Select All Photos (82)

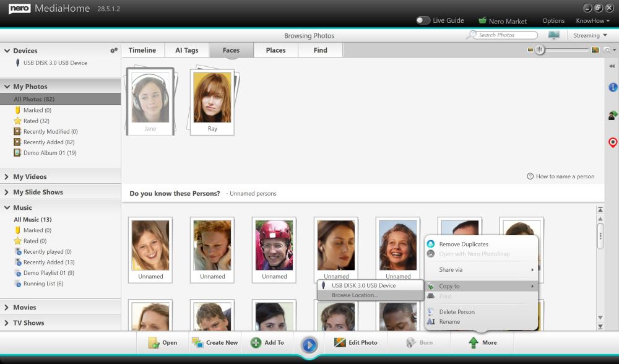coord(61,99)
